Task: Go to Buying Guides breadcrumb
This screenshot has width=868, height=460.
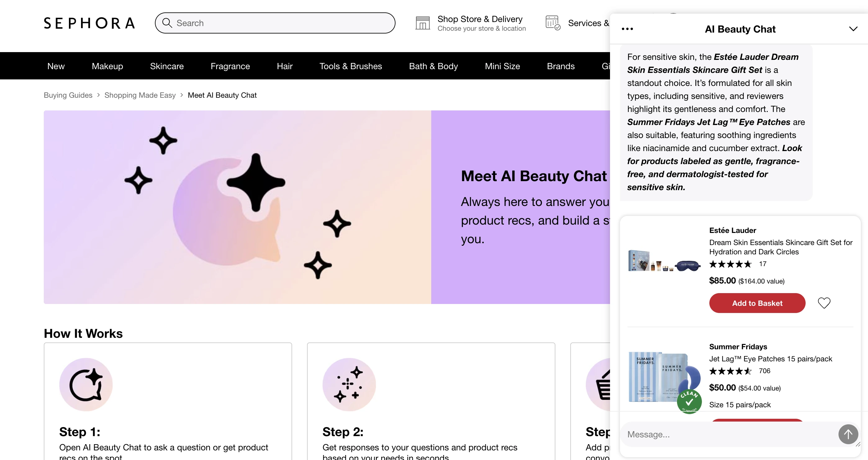Action: [x=68, y=95]
